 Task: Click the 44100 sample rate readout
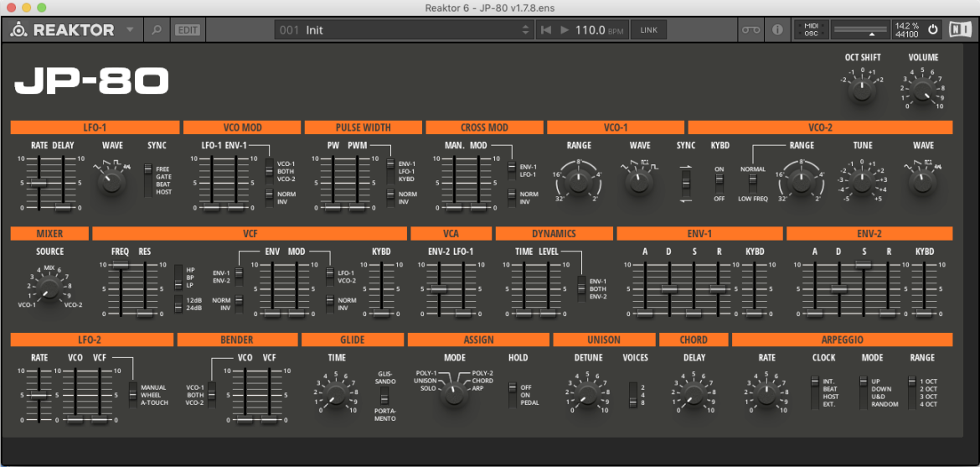coord(907,34)
